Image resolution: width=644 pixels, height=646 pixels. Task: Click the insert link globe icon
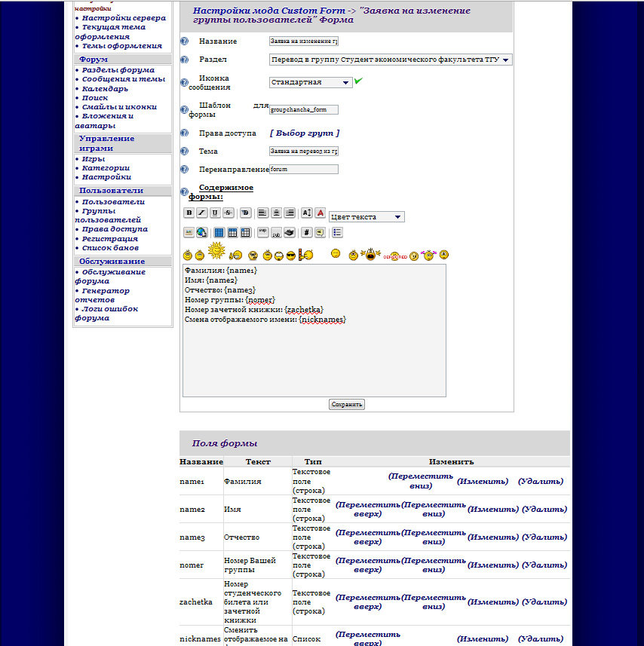pos(201,232)
